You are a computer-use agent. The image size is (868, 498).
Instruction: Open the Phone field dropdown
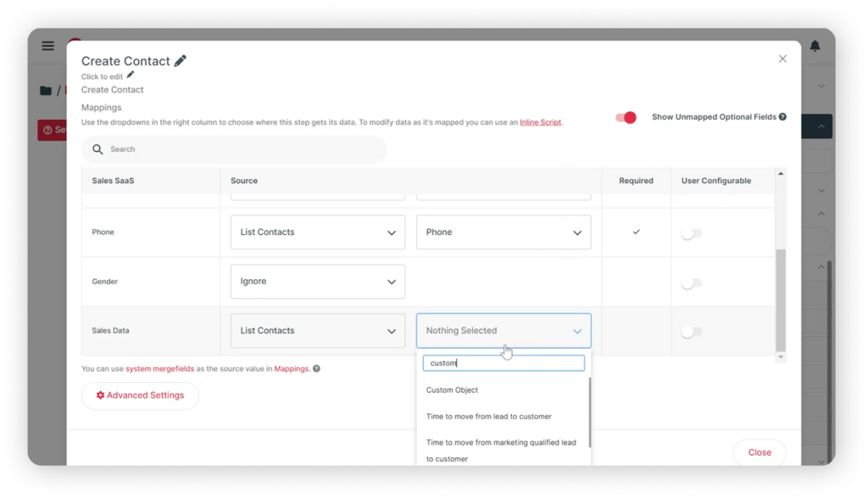click(x=504, y=232)
